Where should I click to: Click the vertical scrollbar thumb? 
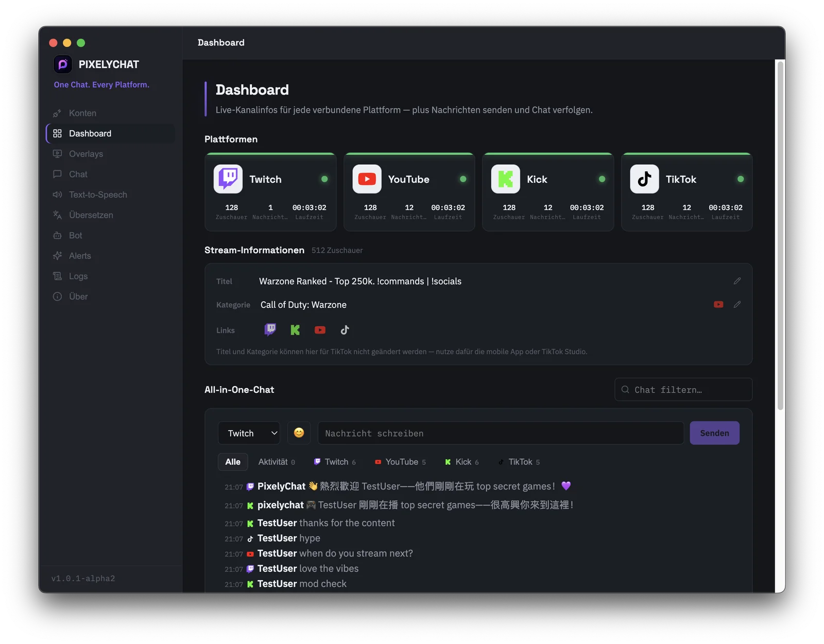pos(781,236)
